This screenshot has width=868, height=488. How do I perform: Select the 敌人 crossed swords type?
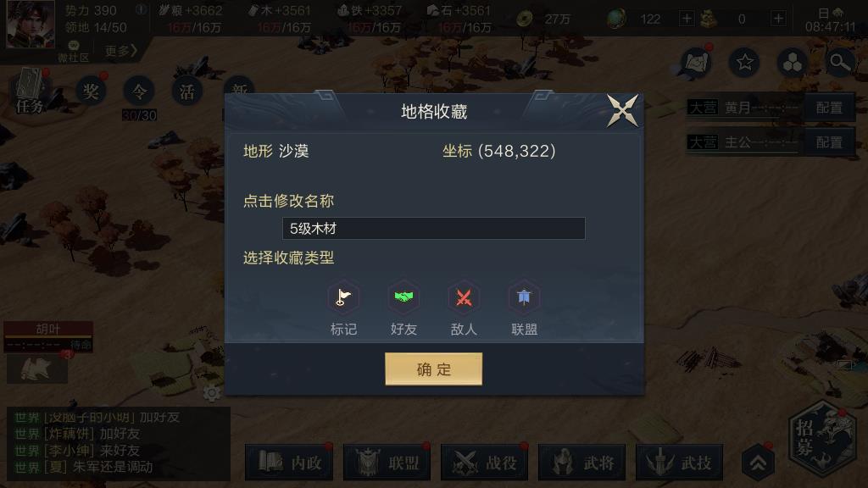point(464,308)
